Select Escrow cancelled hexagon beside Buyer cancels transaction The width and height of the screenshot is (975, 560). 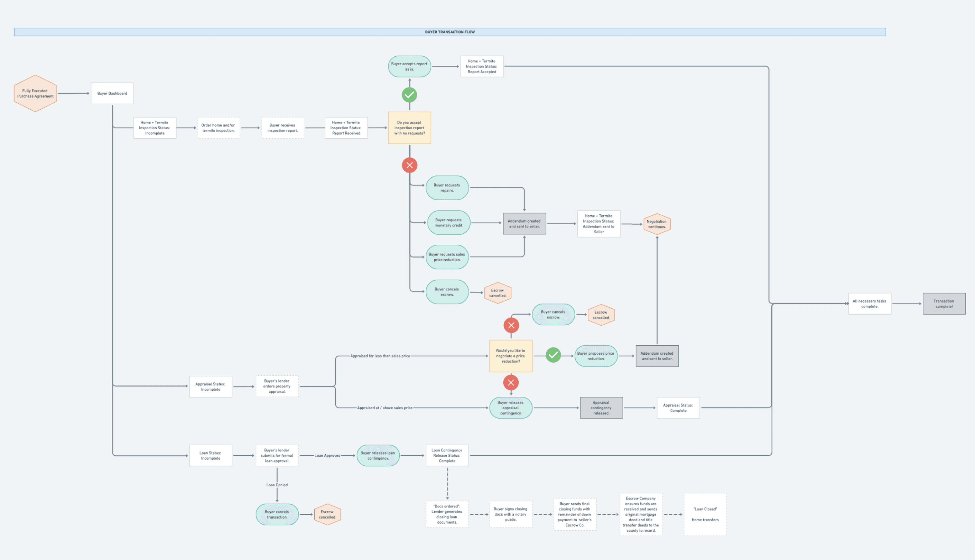tap(327, 514)
